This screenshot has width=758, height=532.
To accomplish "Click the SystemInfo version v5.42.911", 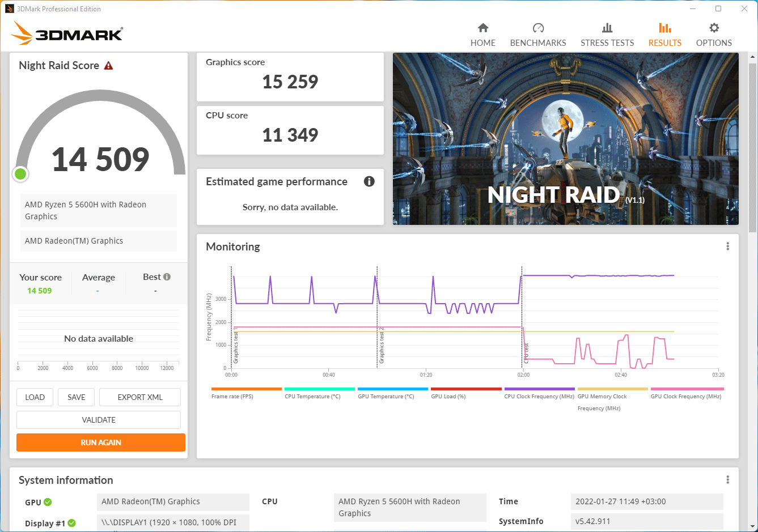I will tap(647, 521).
